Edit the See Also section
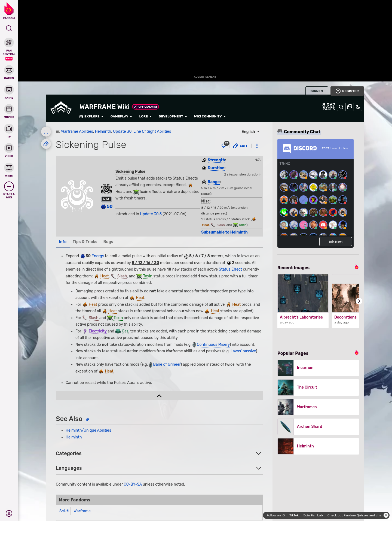This screenshot has height=545, width=392. click(x=87, y=419)
